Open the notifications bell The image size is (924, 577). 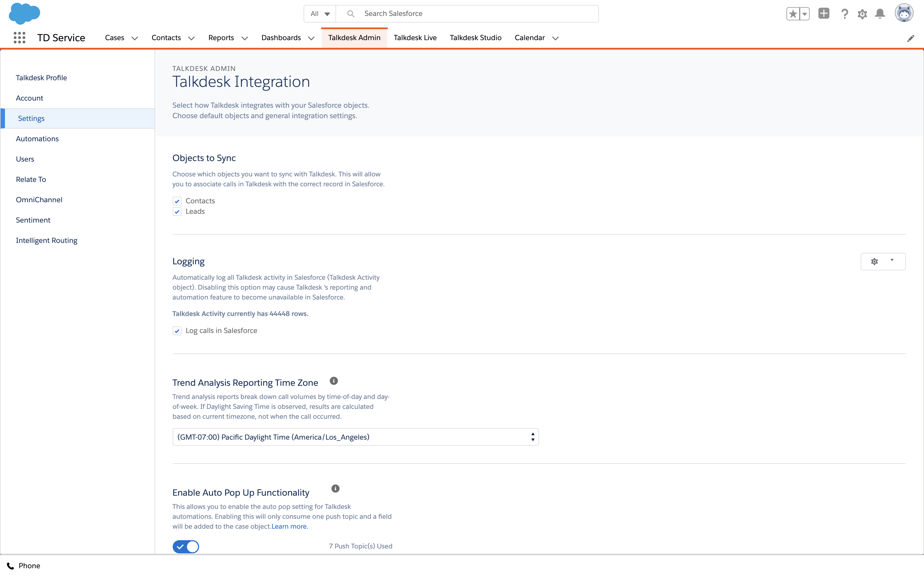(880, 14)
